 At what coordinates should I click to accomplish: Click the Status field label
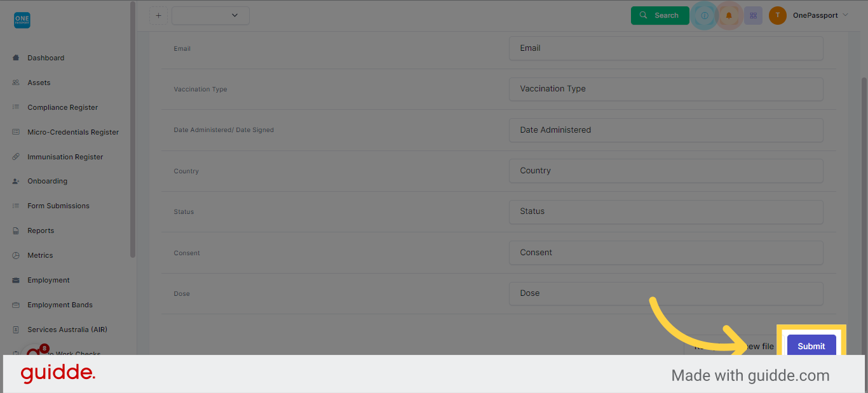click(184, 212)
